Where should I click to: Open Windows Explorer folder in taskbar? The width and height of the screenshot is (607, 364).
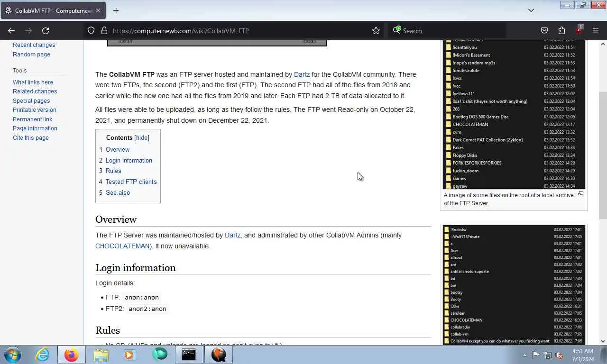pyautogui.click(x=101, y=355)
